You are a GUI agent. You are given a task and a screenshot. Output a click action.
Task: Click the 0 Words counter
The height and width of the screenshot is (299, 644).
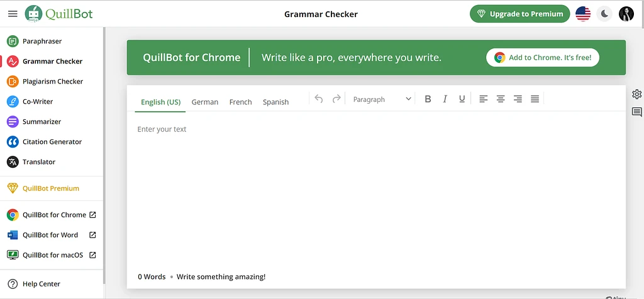(x=152, y=277)
